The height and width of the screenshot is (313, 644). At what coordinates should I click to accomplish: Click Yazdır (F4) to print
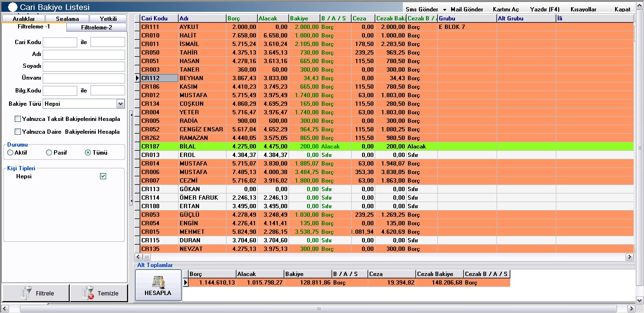pyautogui.click(x=544, y=9)
